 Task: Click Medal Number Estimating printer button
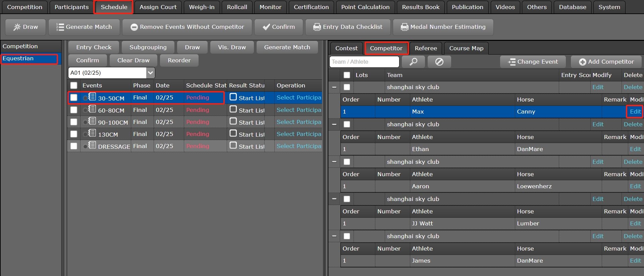tap(443, 27)
